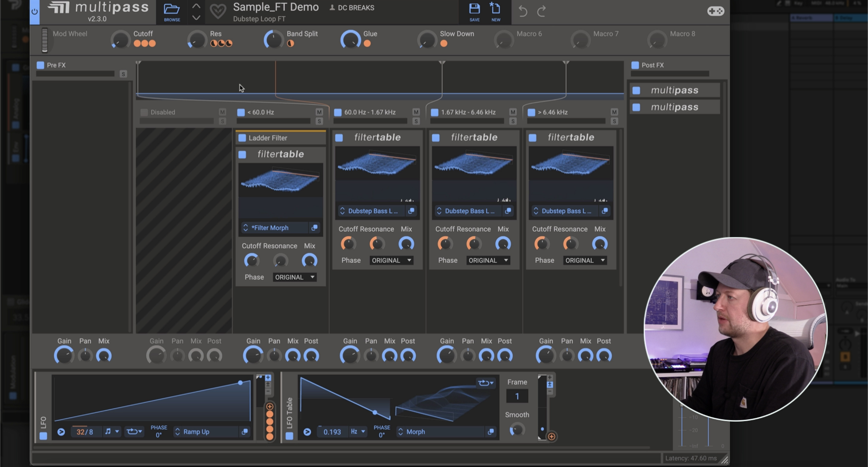Disable the Ladder Filter module
The height and width of the screenshot is (467, 868).
pyautogui.click(x=242, y=138)
